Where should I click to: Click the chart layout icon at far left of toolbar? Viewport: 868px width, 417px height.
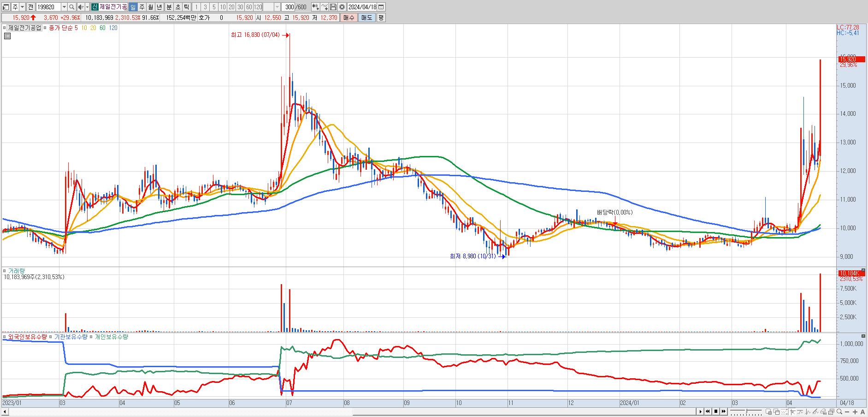(6, 7)
